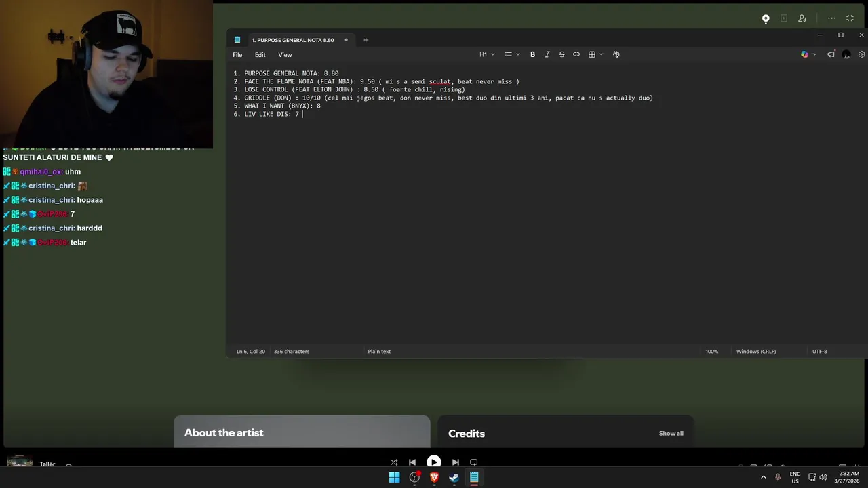Click the now playing view icon
The image size is (868, 488).
(766, 18)
